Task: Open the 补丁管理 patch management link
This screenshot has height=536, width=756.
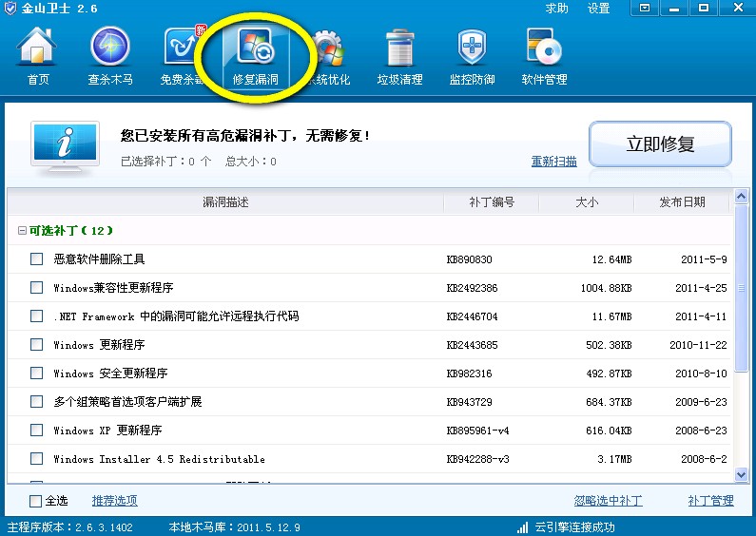Action: point(710,501)
